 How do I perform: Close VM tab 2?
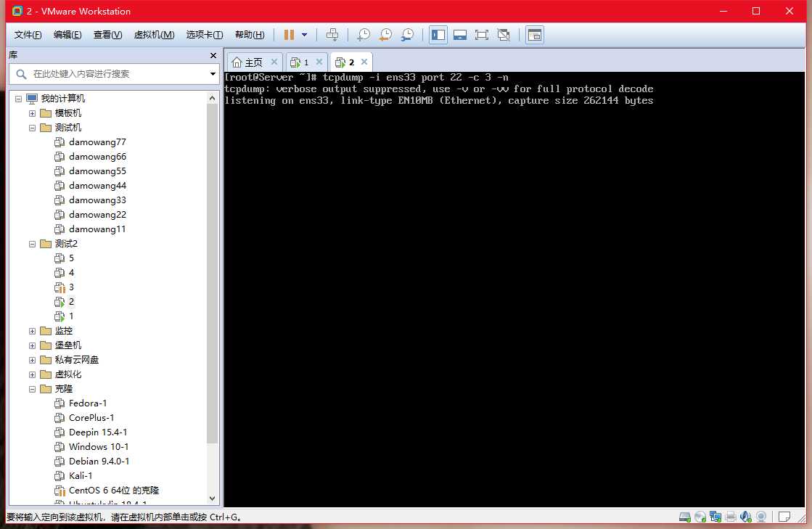pyautogui.click(x=364, y=62)
